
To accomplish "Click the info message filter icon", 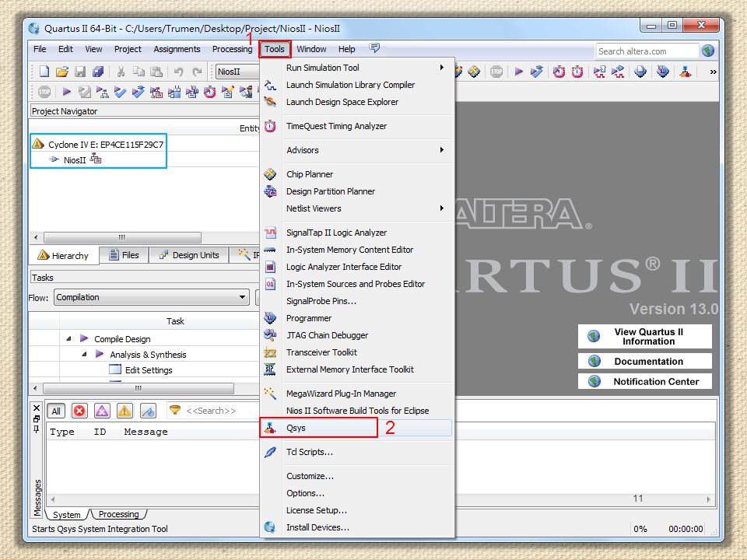I will [x=148, y=411].
